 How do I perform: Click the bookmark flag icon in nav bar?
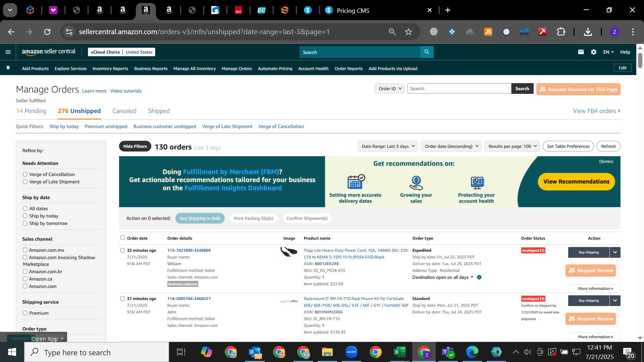pyautogui.click(x=8, y=68)
